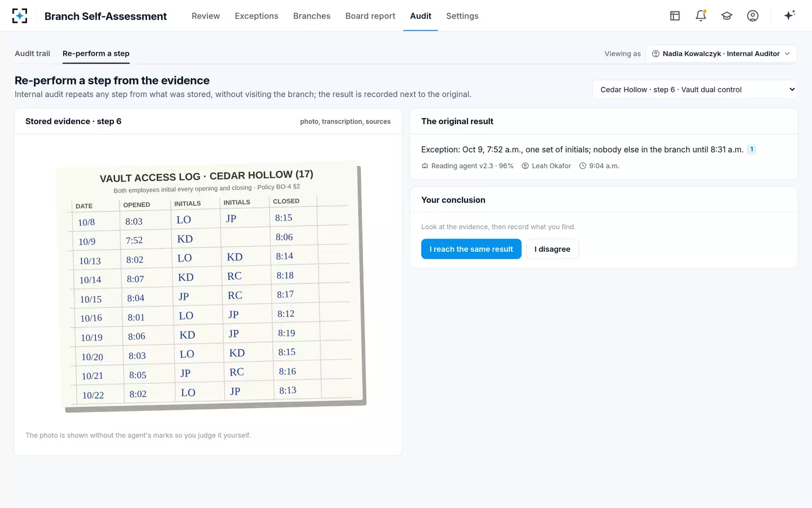Image resolution: width=812 pixels, height=508 pixels.
Task: Click 'photo, transcription, sources' label
Action: (346, 121)
